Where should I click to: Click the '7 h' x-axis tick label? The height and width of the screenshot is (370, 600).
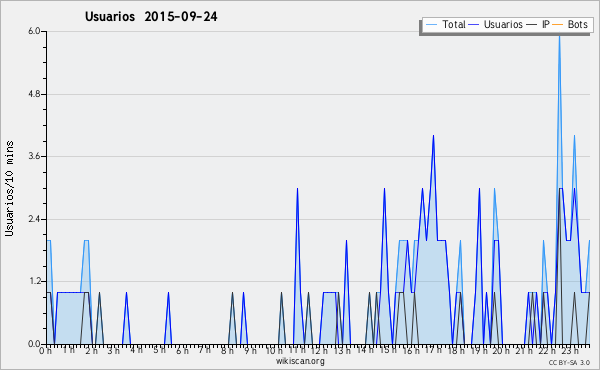tap(205, 350)
